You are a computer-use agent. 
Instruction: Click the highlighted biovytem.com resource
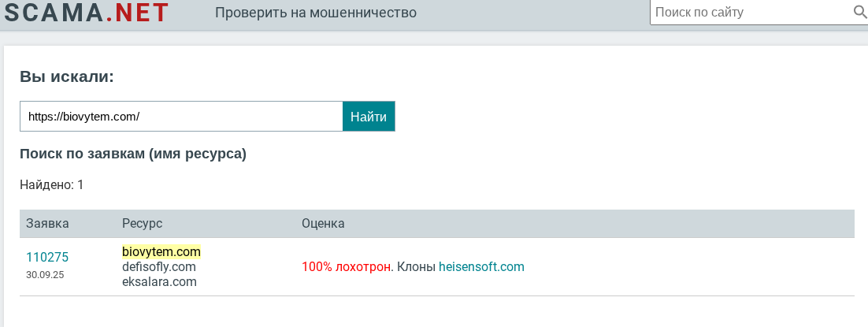[161, 251]
